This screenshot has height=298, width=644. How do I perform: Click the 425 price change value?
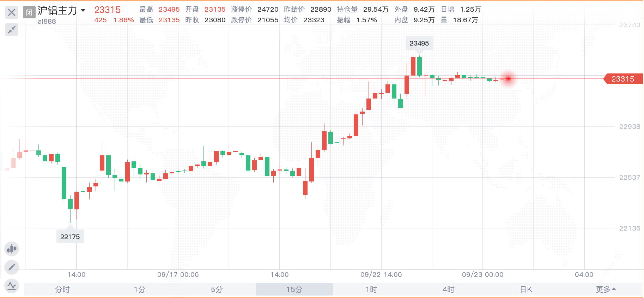click(100, 20)
